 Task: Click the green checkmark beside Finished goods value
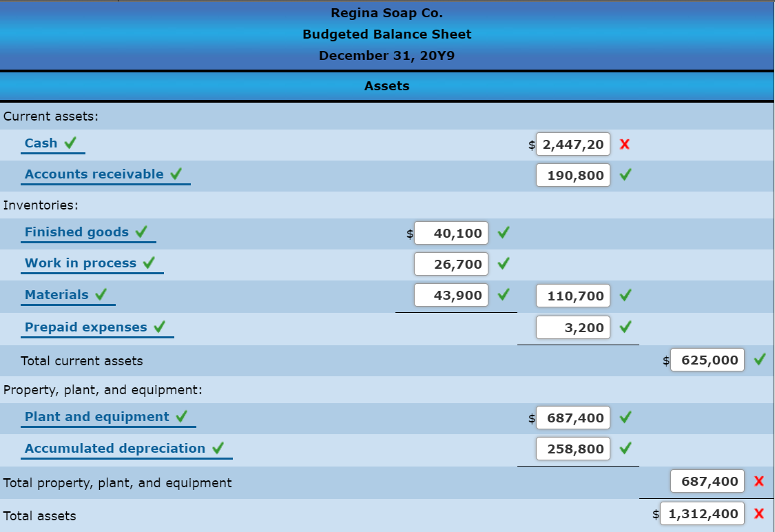coord(502,233)
